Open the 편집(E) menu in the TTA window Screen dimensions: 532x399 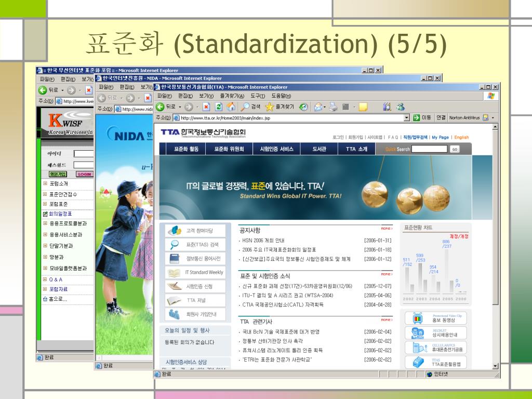tap(185, 96)
